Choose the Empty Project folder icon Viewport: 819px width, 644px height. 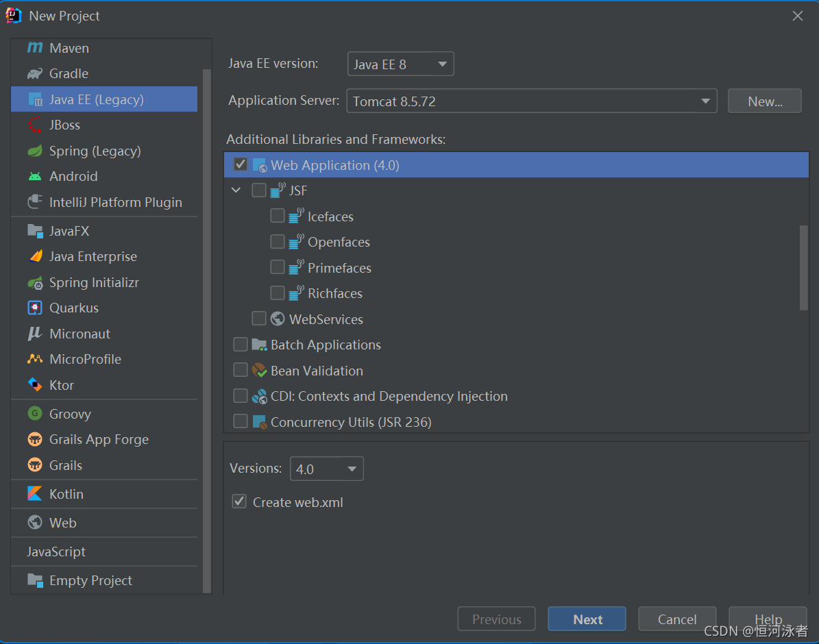point(35,580)
